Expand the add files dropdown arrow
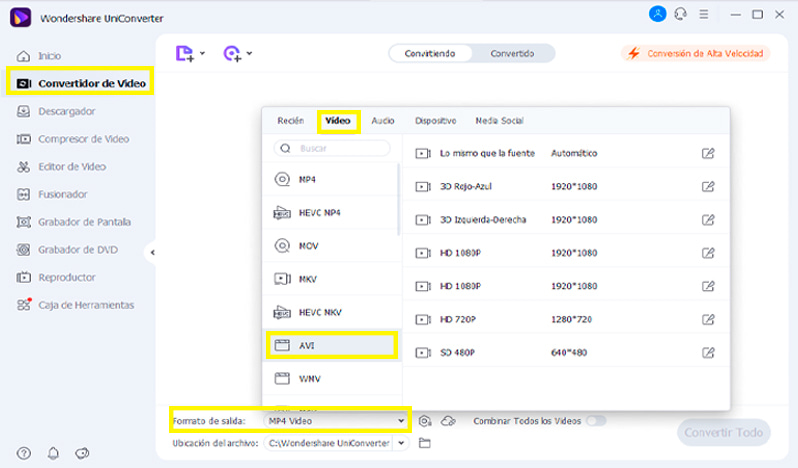Viewport: 798px width, 468px height. point(202,53)
